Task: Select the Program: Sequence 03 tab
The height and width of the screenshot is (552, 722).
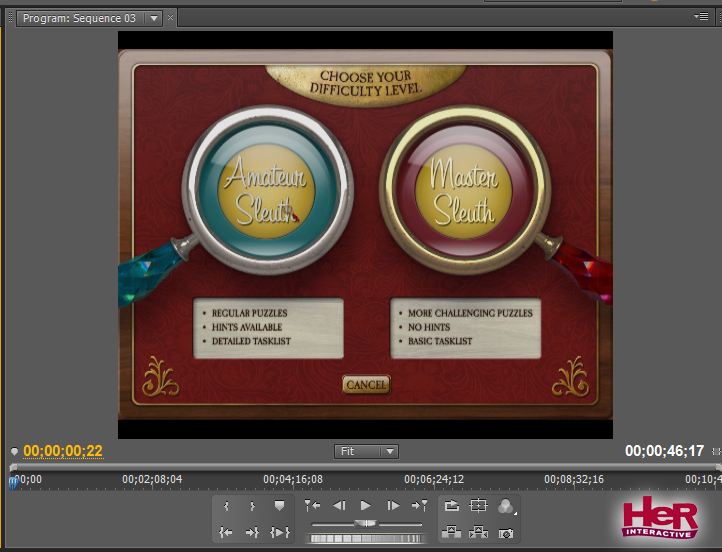Action: pyautogui.click(x=80, y=18)
